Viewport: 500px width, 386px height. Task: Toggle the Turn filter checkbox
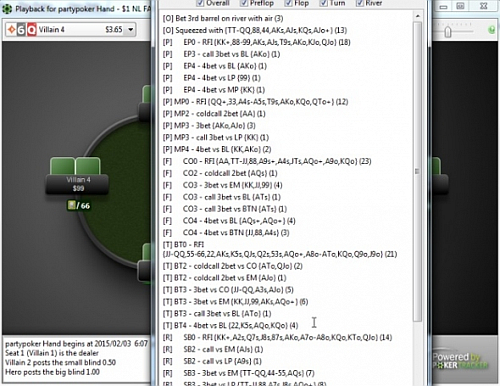[323, 3]
